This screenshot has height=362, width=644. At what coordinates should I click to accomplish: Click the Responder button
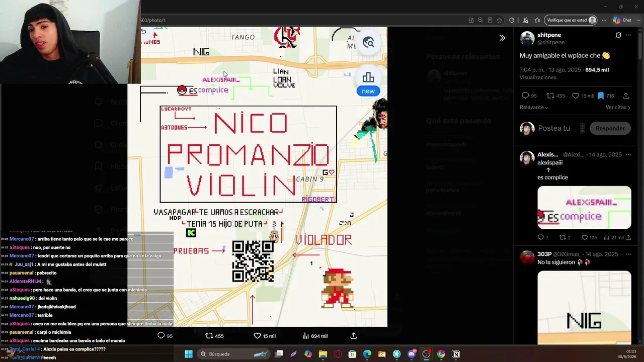click(610, 128)
